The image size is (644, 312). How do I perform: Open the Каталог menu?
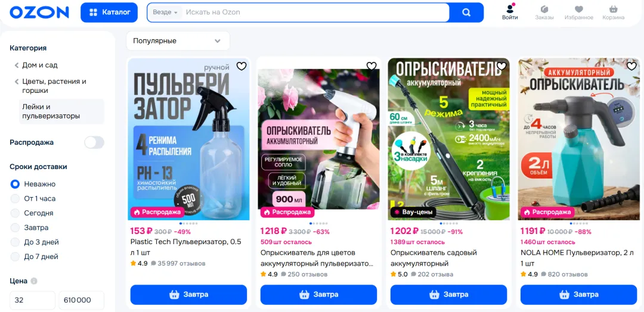tap(110, 13)
